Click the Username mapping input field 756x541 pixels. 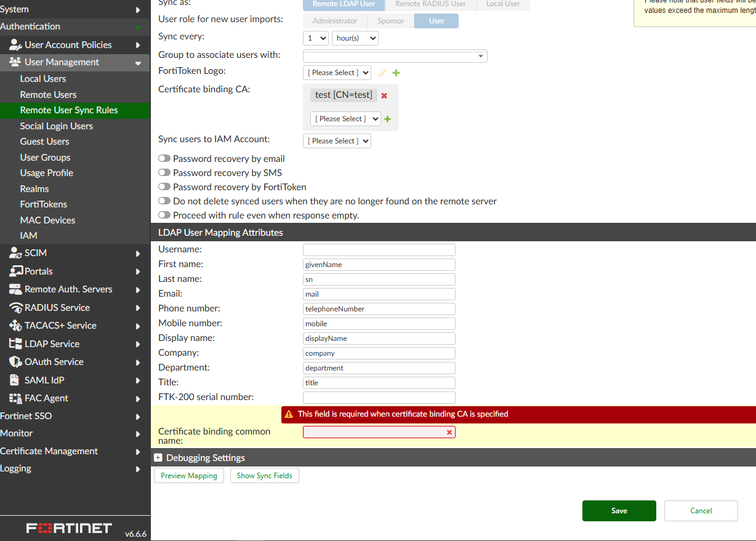click(x=379, y=250)
